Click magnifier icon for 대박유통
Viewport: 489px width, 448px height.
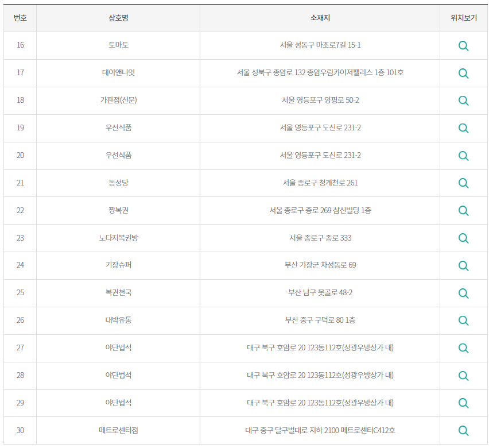tap(463, 320)
